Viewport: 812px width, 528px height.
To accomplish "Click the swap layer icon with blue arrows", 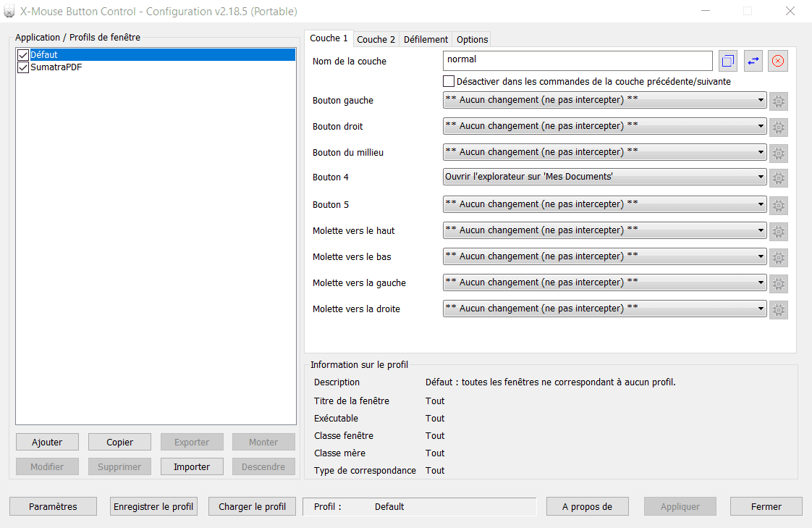I will pyautogui.click(x=753, y=62).
